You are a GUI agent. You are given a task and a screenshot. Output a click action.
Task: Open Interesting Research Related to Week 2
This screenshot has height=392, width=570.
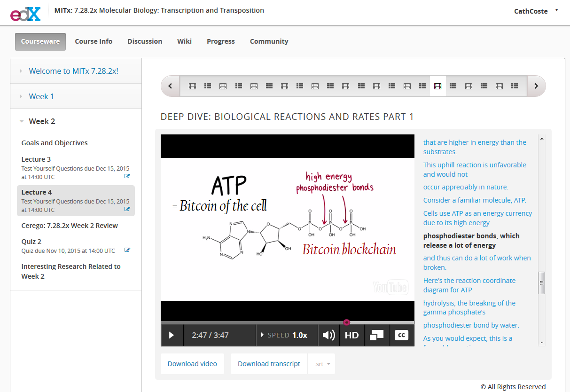pos(71,271)
